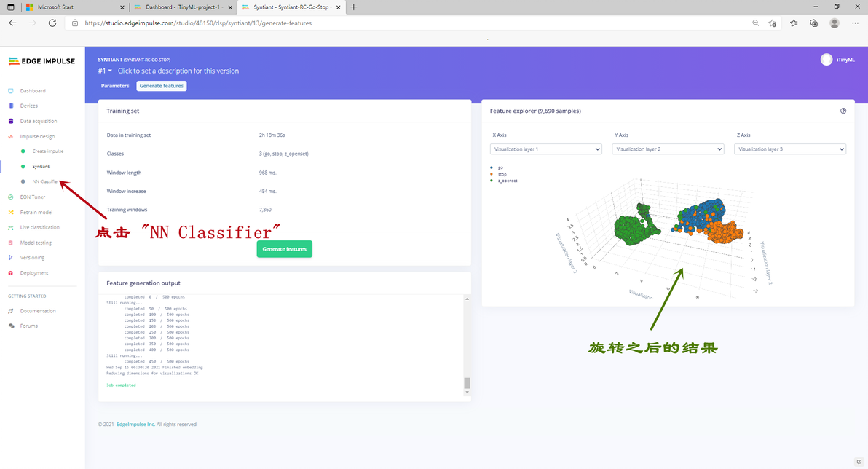Open Data acquisition sidebar icon
868x469 pixels.
(x=11, y=122)
